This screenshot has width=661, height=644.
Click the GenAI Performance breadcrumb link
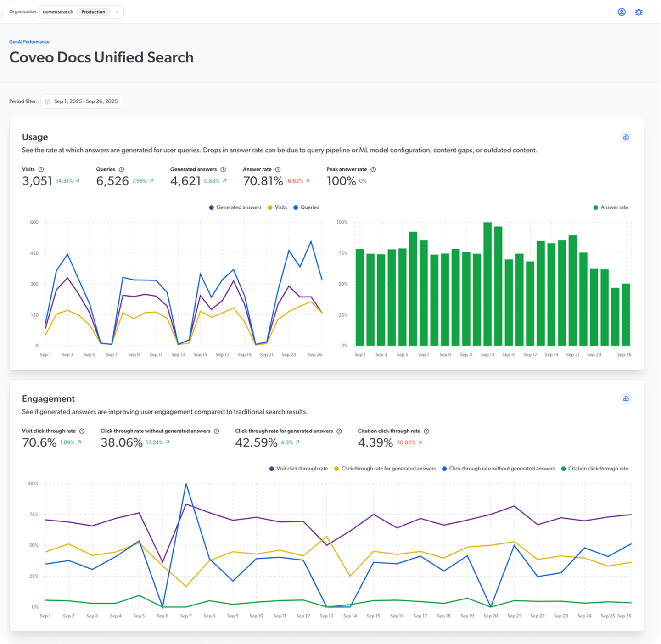[x=29, y=42]
